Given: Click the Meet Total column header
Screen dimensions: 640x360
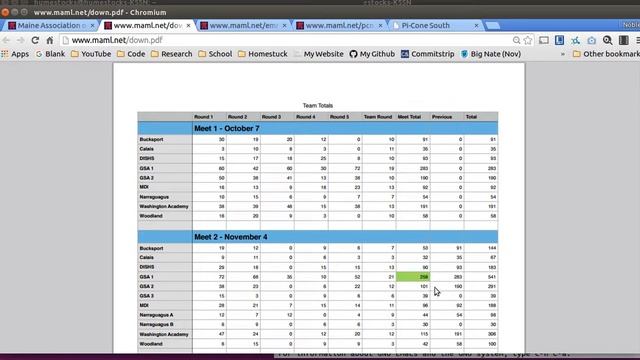Looking at the screenshot, I should point(409,117).
